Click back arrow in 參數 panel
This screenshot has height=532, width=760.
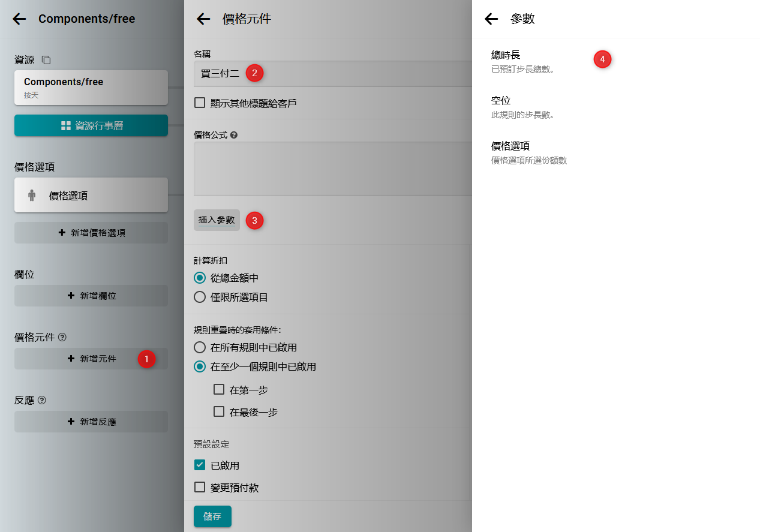click(491, 19)
